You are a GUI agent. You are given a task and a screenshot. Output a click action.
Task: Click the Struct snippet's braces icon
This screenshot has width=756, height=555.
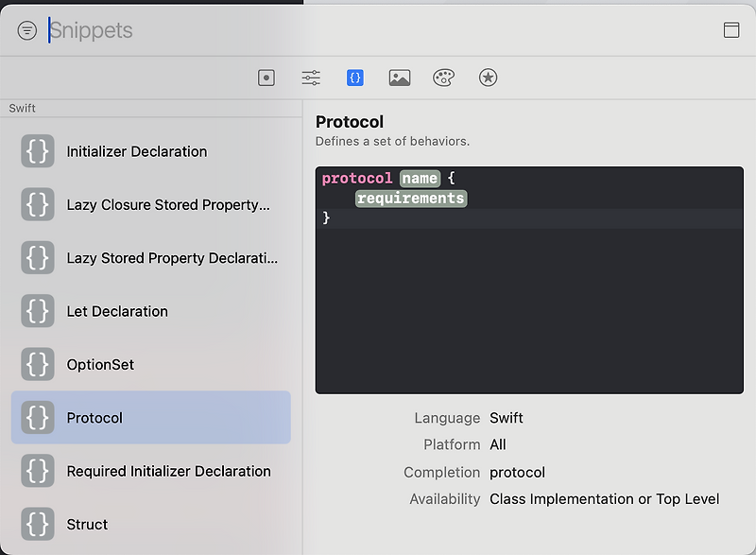point(38,524)
